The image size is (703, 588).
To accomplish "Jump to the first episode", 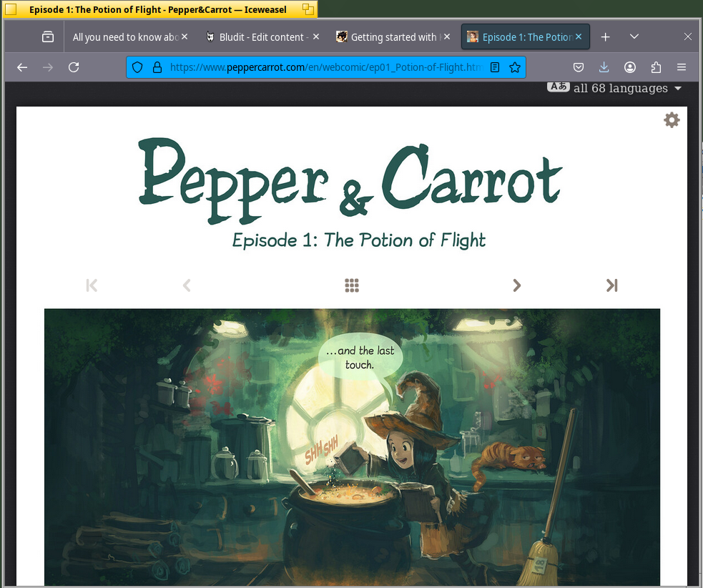I will pos(92,285).
